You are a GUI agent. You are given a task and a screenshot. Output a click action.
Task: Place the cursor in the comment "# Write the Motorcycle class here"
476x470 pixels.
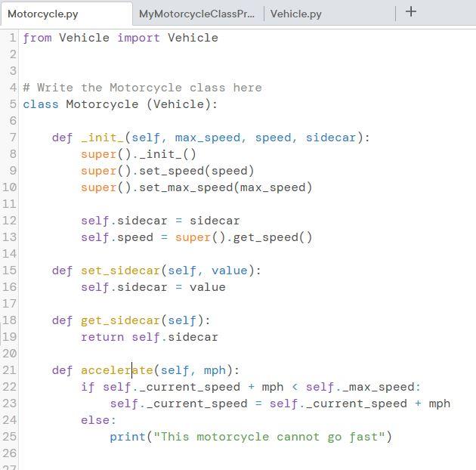[142, 88]
